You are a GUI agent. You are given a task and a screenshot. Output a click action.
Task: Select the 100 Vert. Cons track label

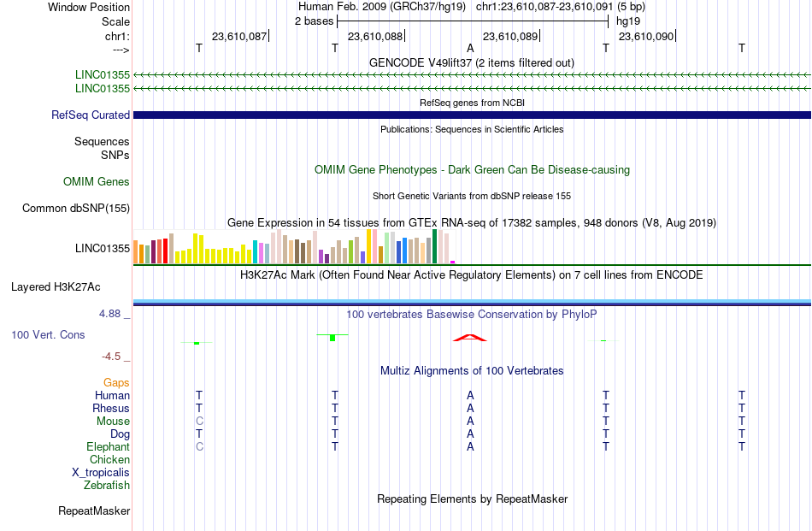pyautogui.click(x=48, y=334)
